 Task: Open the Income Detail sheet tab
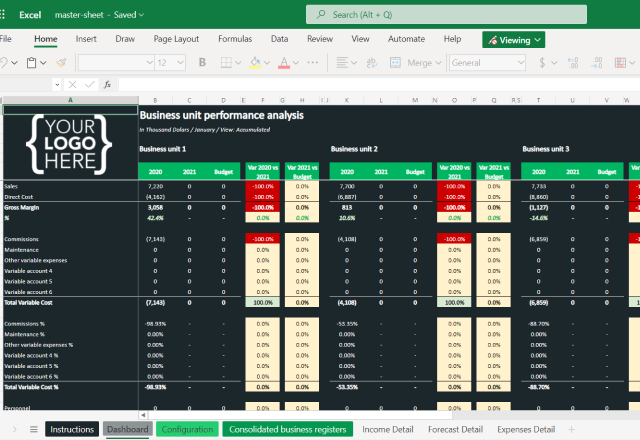[x=388, y=429]
